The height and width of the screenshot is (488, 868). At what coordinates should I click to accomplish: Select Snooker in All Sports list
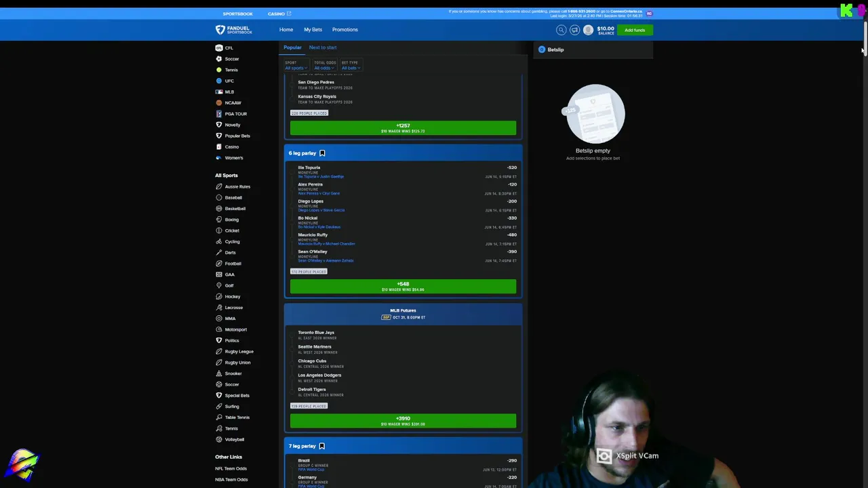(233, 373)
